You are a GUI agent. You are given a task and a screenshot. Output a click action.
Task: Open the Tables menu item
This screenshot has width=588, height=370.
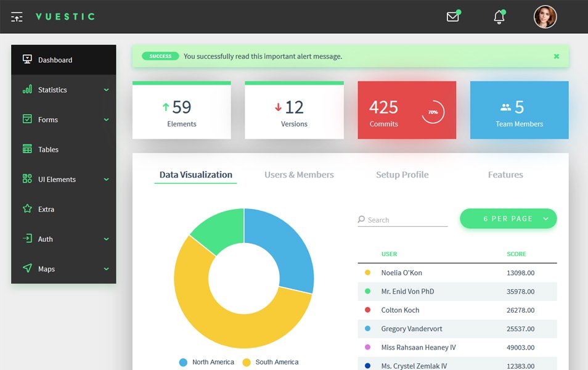tap(63, 149)
